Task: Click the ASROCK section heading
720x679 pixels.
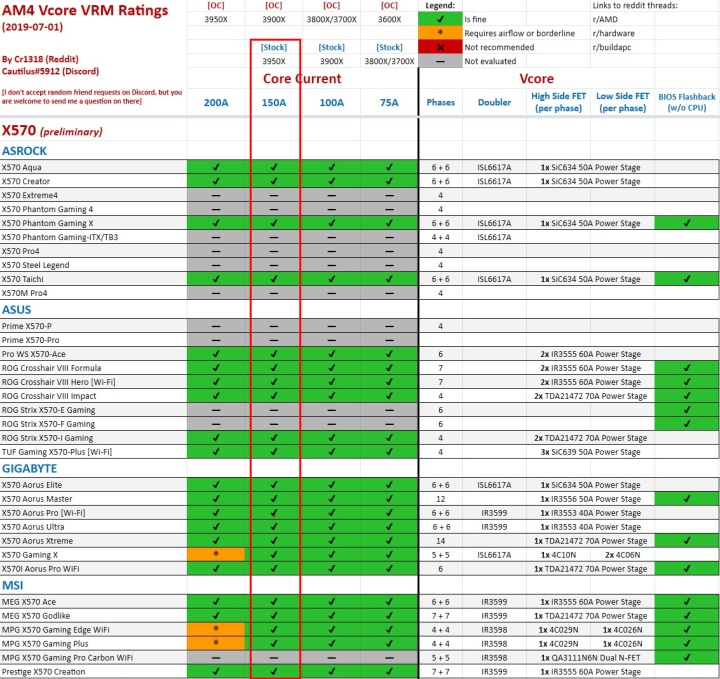Action: coord(24,151)
